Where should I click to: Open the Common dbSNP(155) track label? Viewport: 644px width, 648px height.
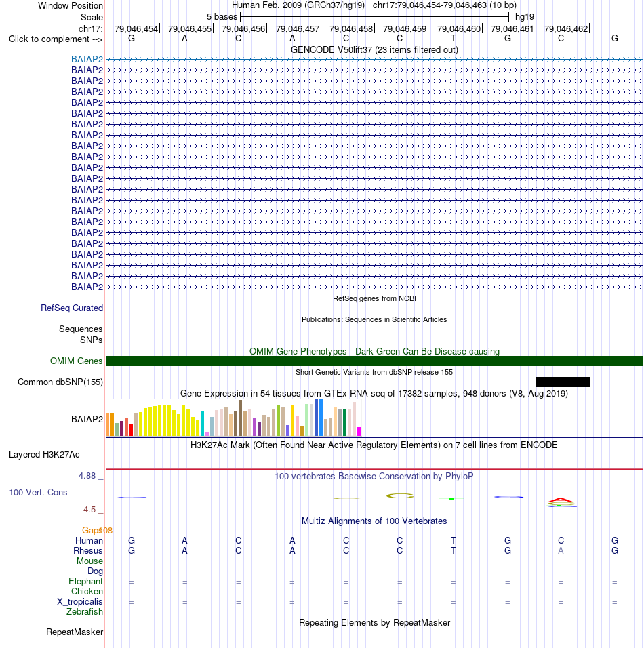point(60,382)
